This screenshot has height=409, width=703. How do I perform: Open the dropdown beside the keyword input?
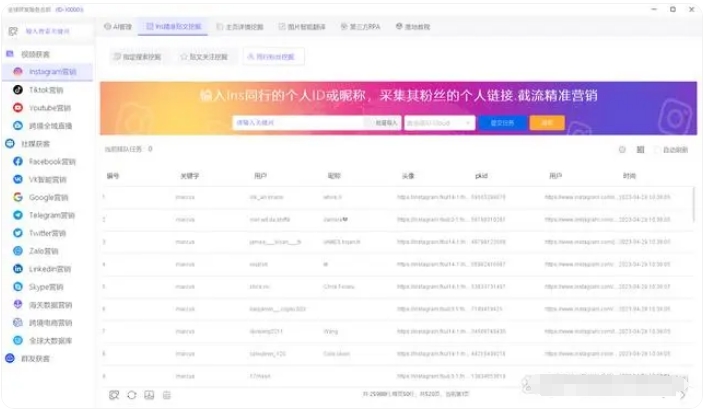[x=439, y=123]
